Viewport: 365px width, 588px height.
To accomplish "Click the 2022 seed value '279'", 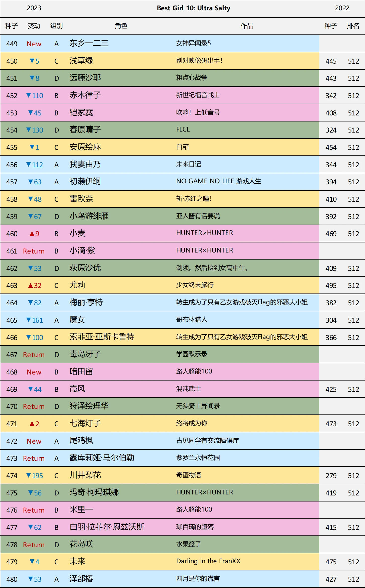I will click(331, 476).
